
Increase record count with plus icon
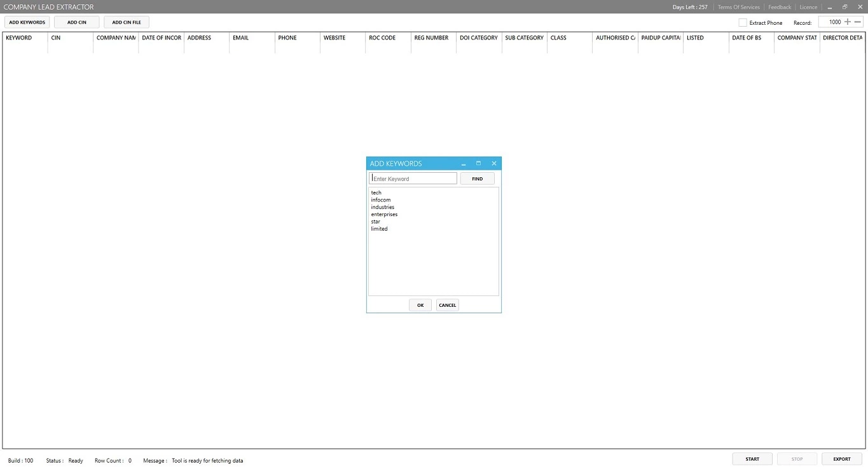click(x=847, y=22)
